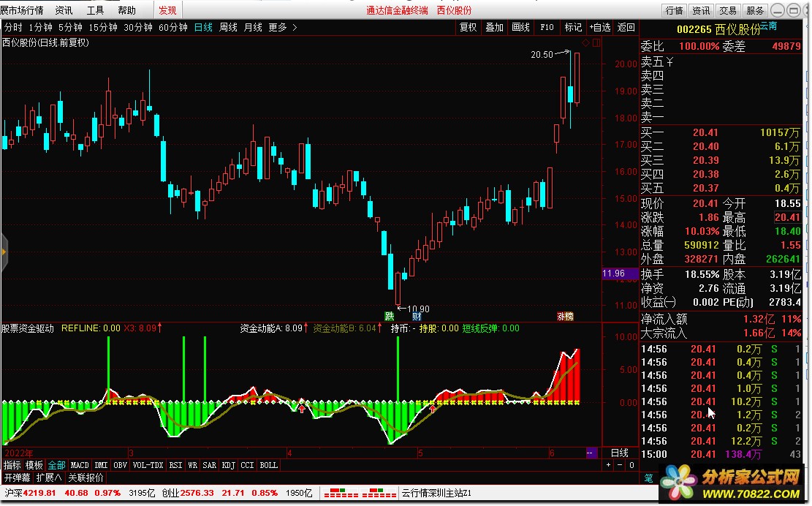
Task: Click the diamond icon above the chart
Action: 585,42
